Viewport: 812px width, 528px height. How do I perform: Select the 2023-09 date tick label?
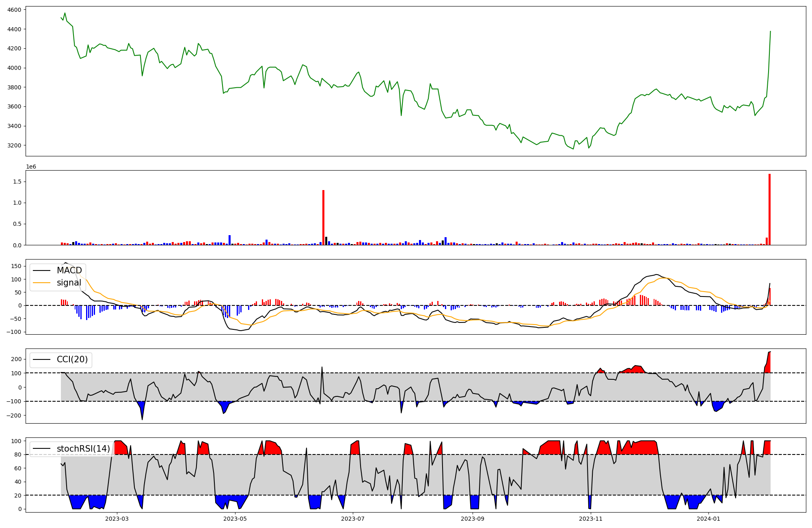click(x=473, y=519)
